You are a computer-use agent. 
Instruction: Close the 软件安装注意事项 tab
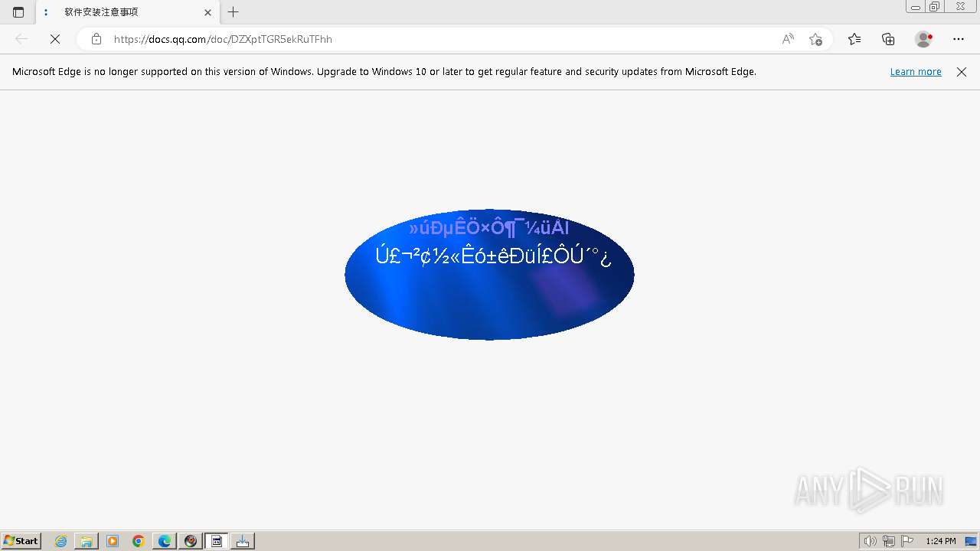(207, 12)
